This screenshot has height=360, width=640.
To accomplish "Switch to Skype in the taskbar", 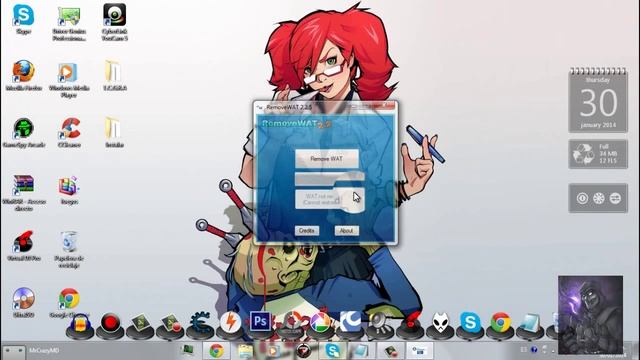I will pos(333,351).
